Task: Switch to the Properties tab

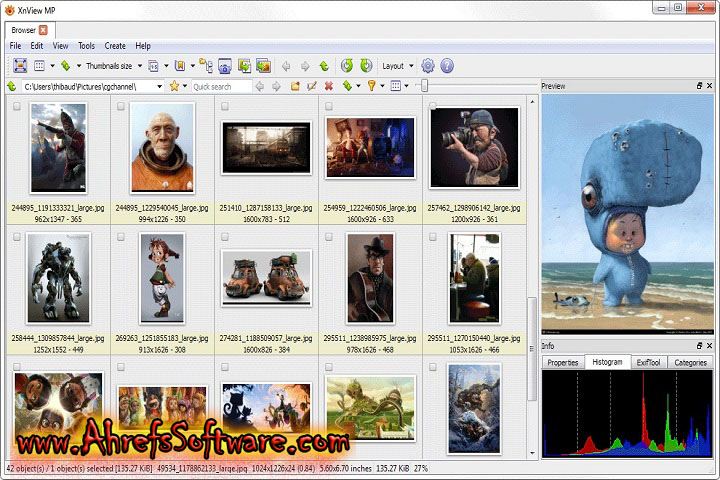Action: tap(563, 362)
